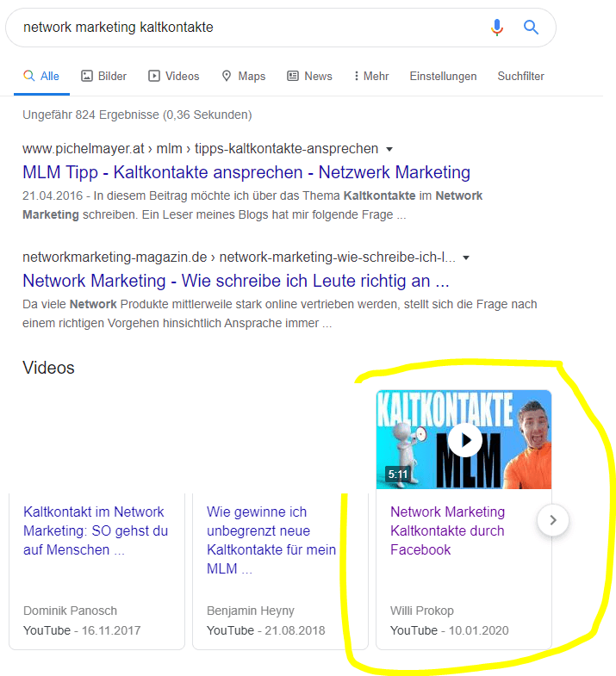616x676 pixels.
Task: Click the snippet starting 'Da viele Network Produkte'
Action: tap(279, 313)
